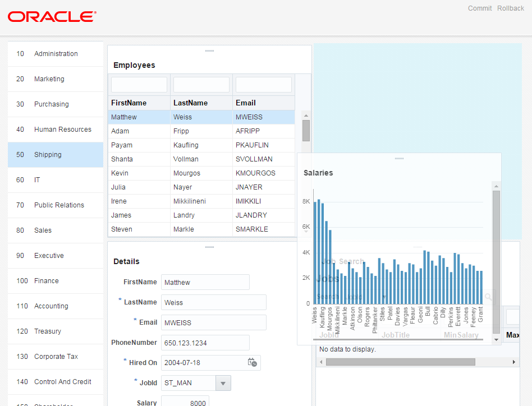Screen dimensions: 532x406
Task: Click the Salaries panel scroll down arrow
Action: pos(496,340)
